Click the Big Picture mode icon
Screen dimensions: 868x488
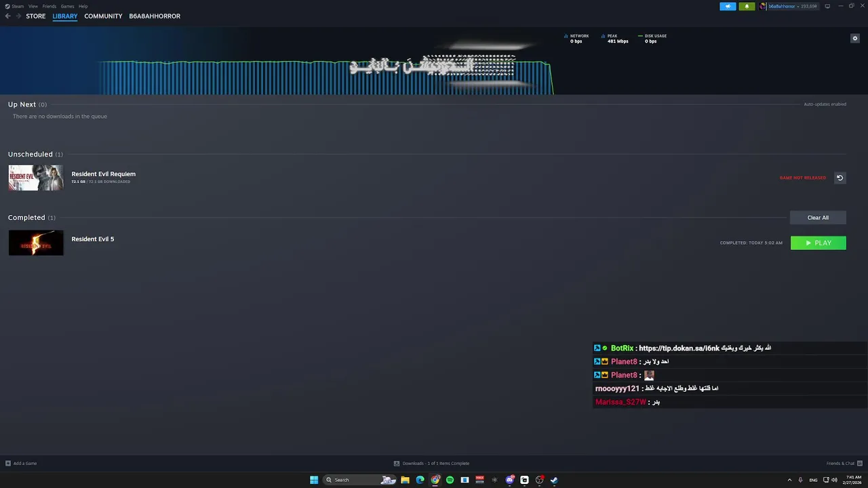[827, 6]
